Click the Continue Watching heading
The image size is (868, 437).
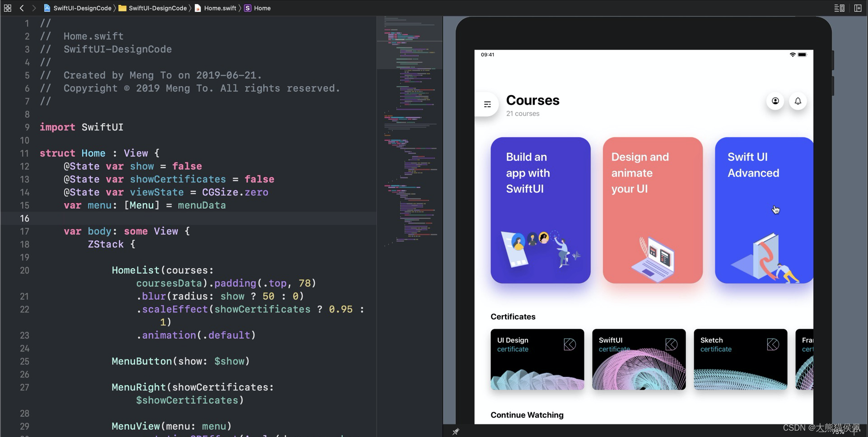pos(527,415)
